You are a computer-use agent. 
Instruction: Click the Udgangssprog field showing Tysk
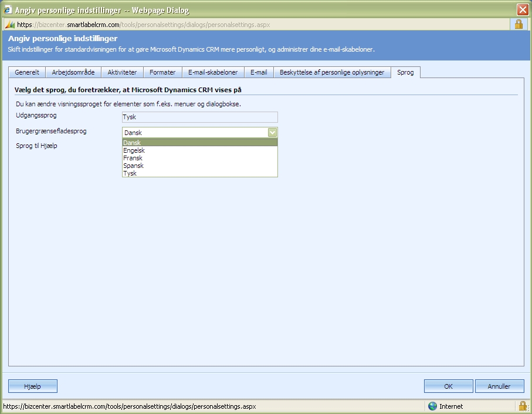click(x=199, y=117)
